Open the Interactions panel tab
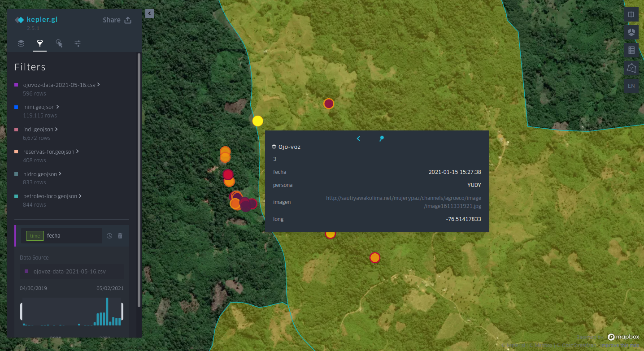The width and height of the screenshot is (644, 351). pyautogui.click(x=59, y=43)
